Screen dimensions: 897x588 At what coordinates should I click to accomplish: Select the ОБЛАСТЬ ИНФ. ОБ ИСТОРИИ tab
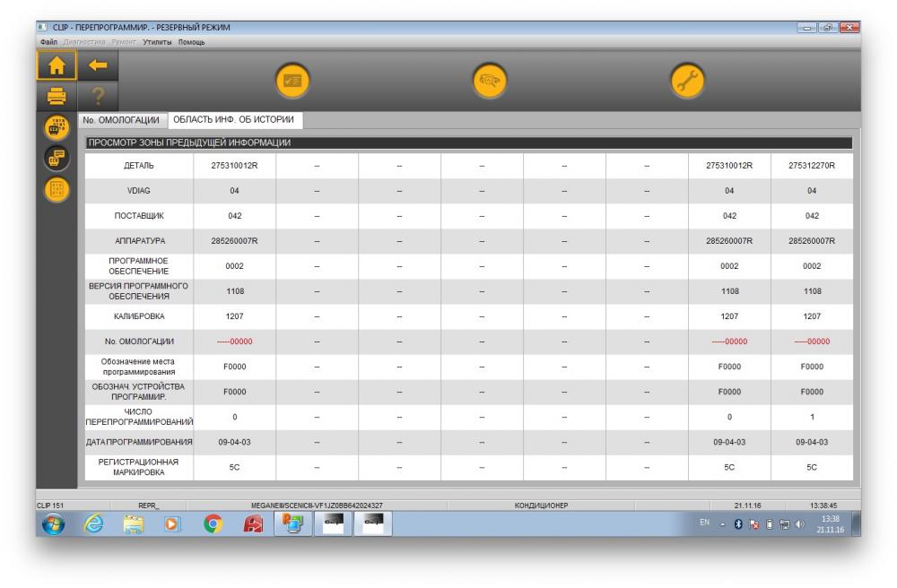[234, 119]
